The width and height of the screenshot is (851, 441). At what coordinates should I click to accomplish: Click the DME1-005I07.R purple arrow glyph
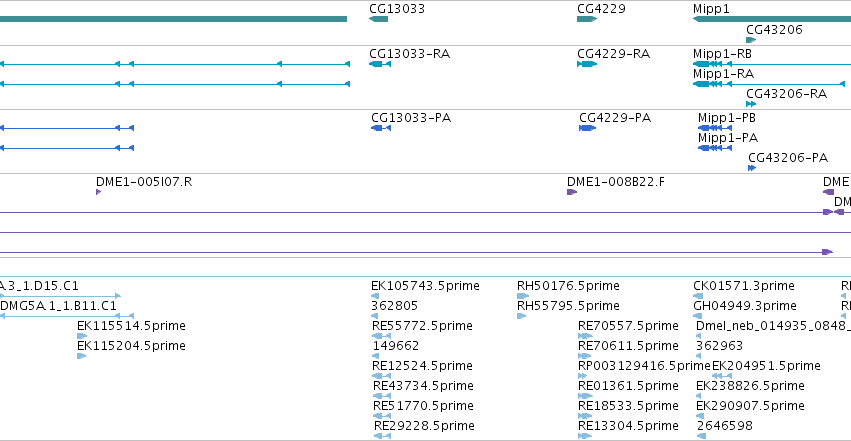[99, 192]
